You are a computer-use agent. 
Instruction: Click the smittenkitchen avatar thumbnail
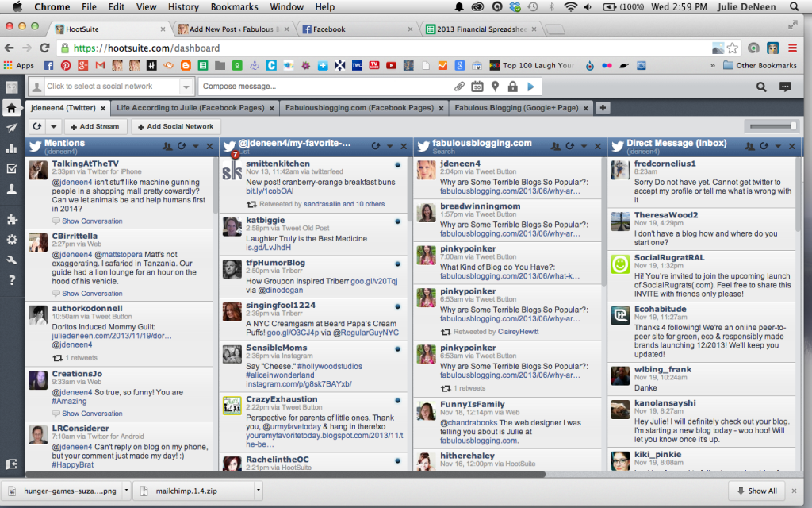click(232, 170)
